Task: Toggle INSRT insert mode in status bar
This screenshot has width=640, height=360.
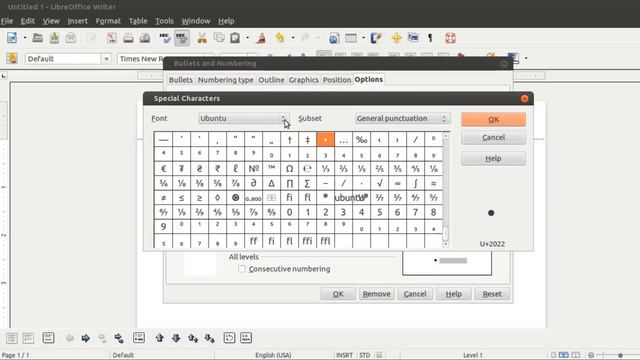Action: [x=344, y=355]
